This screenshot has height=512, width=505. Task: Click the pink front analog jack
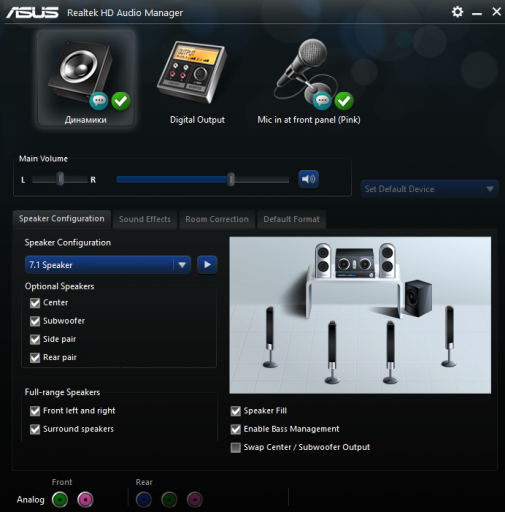[85, 499]
